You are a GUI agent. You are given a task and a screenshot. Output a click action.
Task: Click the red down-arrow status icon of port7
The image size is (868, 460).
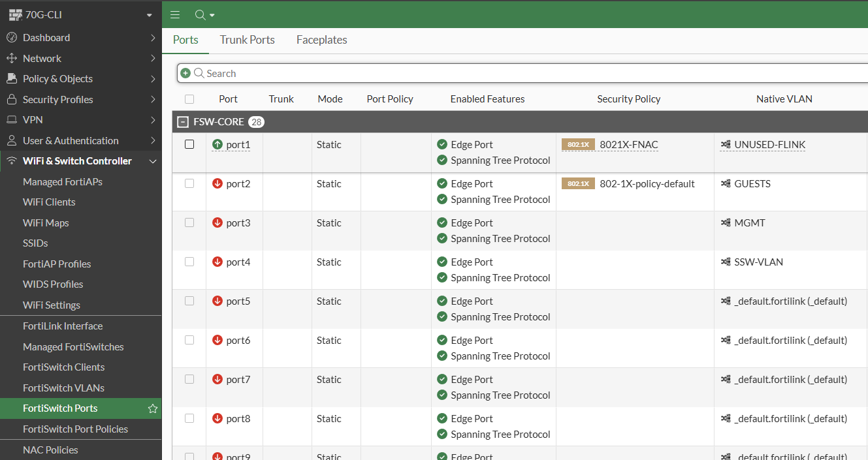click(x=217, y=379)
